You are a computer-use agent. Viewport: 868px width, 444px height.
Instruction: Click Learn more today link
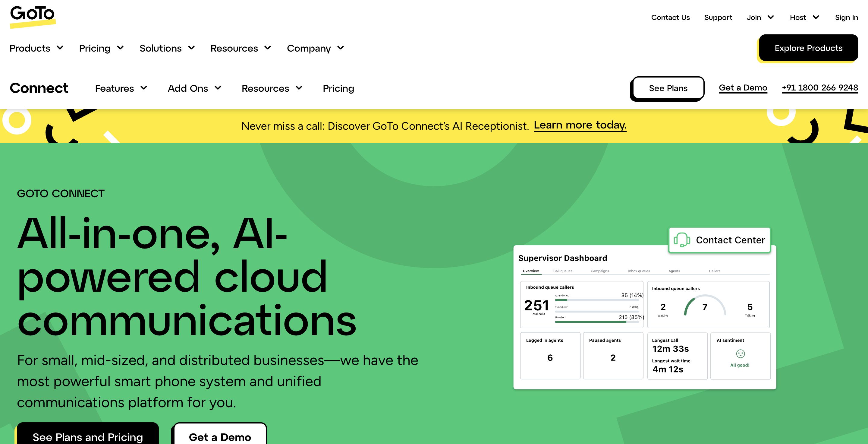coord(580,125)
